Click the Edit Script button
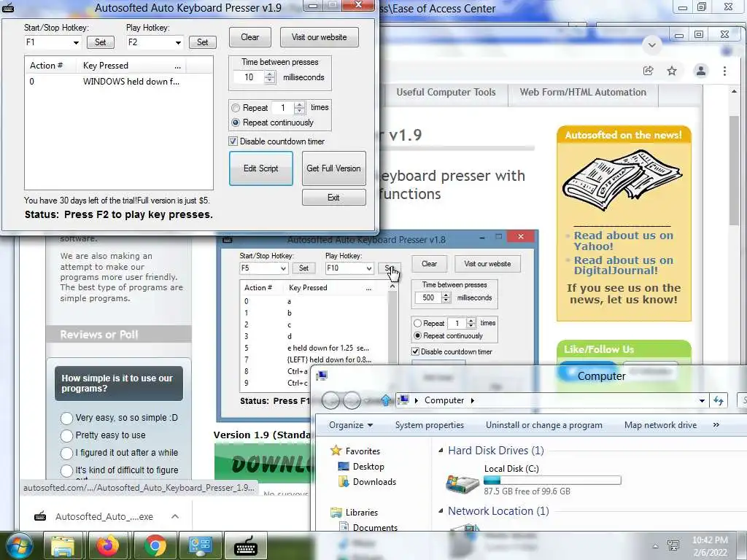Viewport: 747px width, 560px height. [x=260, y=168]
